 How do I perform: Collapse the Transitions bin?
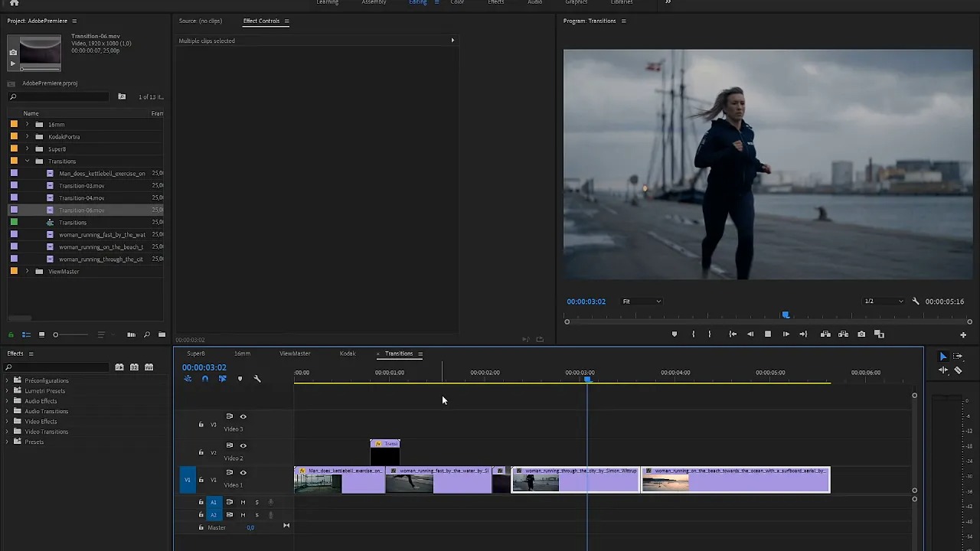pyautogui.click(x=27, y=161)
